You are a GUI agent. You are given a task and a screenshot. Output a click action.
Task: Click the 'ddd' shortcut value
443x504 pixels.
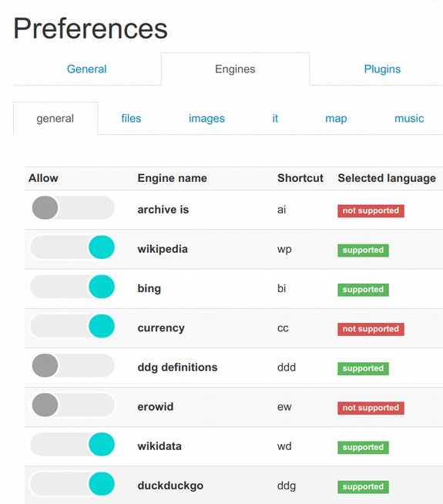coord(287,367)
